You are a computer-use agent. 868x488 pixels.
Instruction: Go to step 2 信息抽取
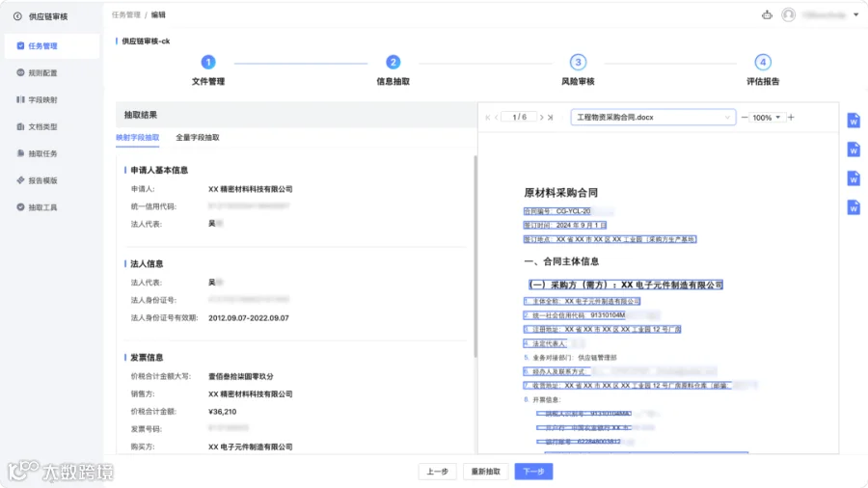(x=393, y=70)
